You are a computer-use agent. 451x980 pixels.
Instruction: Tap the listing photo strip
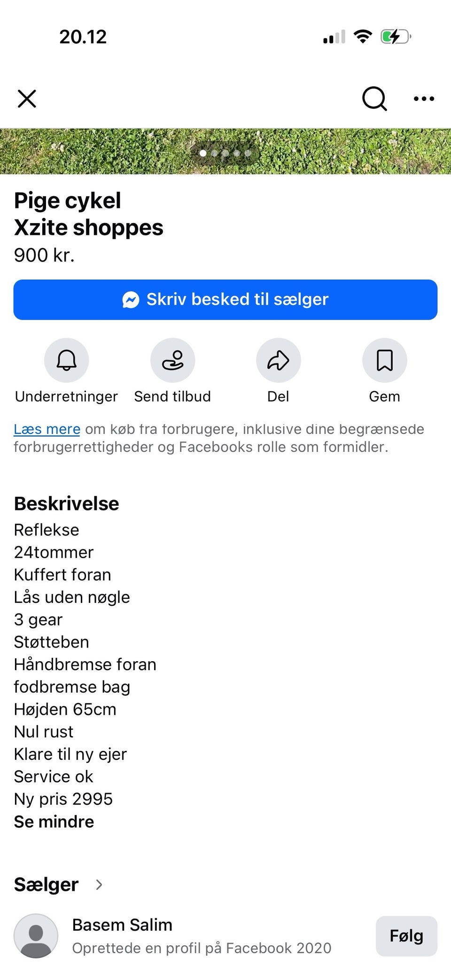coord(225,151)
